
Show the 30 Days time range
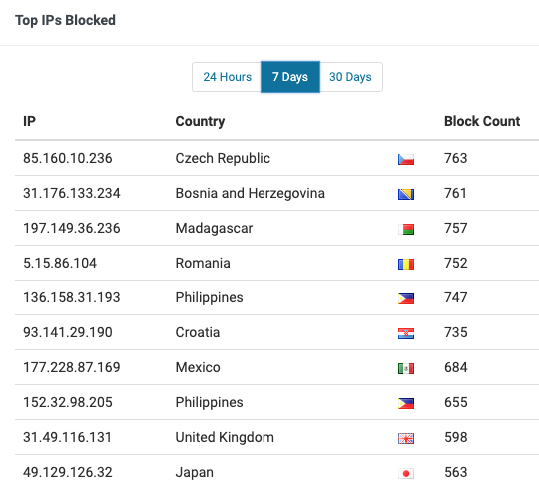(x=351, y=77)
